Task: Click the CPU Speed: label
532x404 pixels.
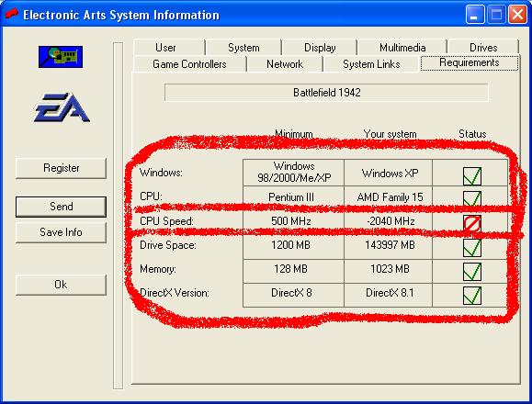Action: click(x=166, y=221)
